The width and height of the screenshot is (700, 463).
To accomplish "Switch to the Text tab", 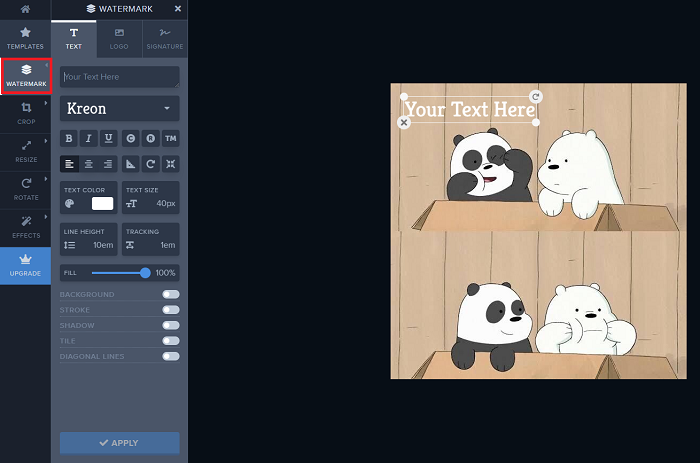I will (74, 39).
